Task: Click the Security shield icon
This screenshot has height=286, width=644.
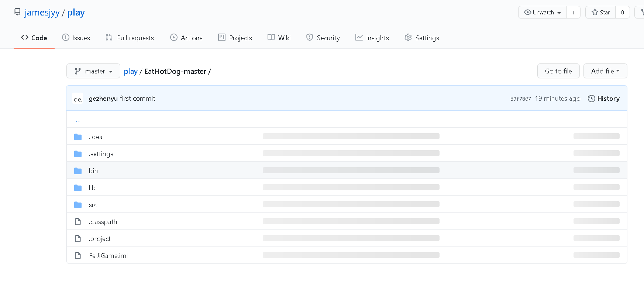Action: point(310,37)
